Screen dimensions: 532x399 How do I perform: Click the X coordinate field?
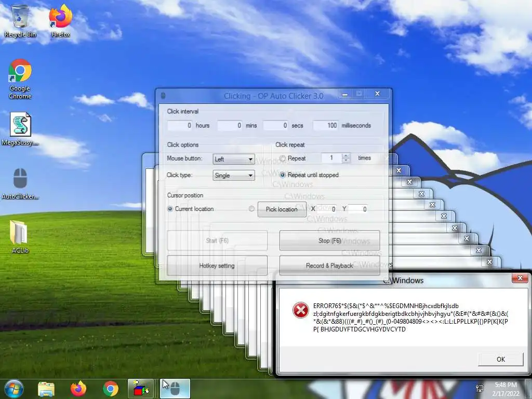pyautogui.click(x=327, y=209)
